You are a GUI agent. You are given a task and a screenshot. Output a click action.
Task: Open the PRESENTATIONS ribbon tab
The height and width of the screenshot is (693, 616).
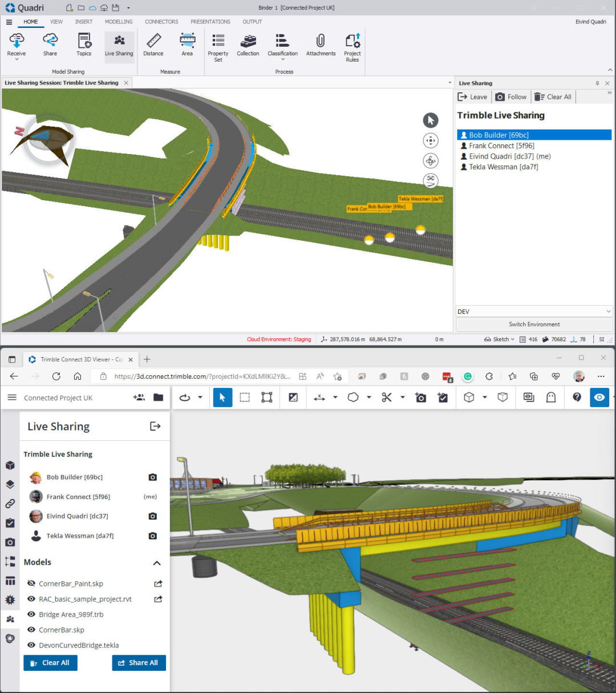tap(210, 22)
